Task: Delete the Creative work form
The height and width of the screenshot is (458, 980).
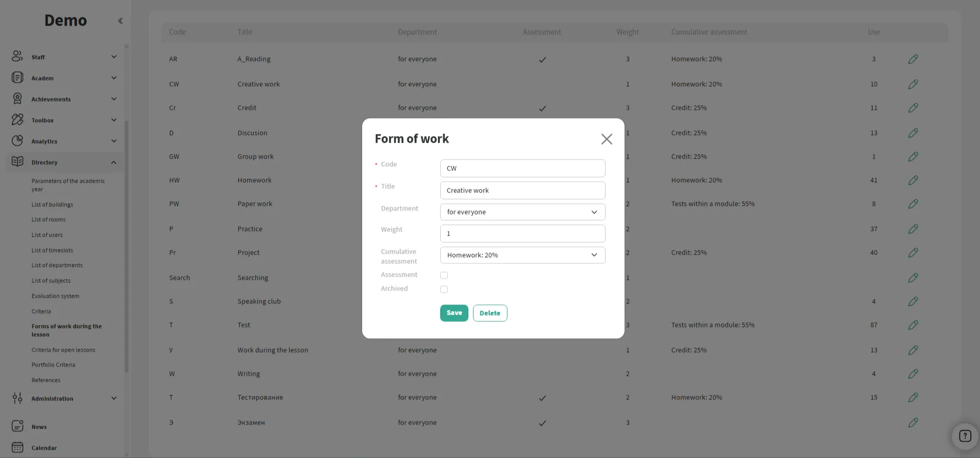Action: (x=489, y=313)
